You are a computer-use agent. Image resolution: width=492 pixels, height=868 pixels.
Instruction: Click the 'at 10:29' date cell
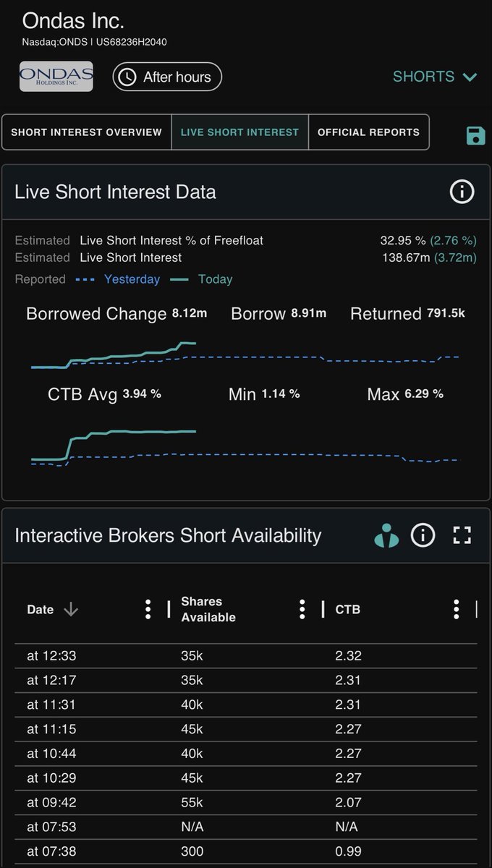click(51, 778)
